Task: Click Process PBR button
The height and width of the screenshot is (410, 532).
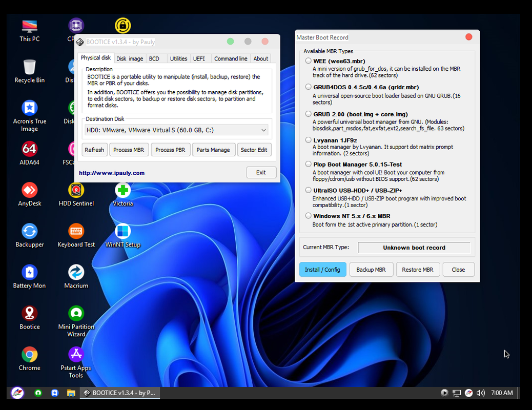Action: coord(170,150)
